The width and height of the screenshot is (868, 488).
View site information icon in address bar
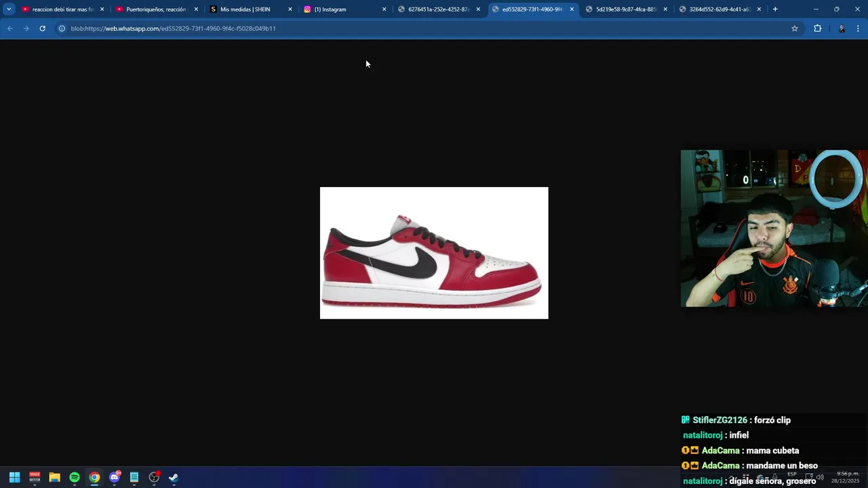pyautogui.click(x=61, y=28)
